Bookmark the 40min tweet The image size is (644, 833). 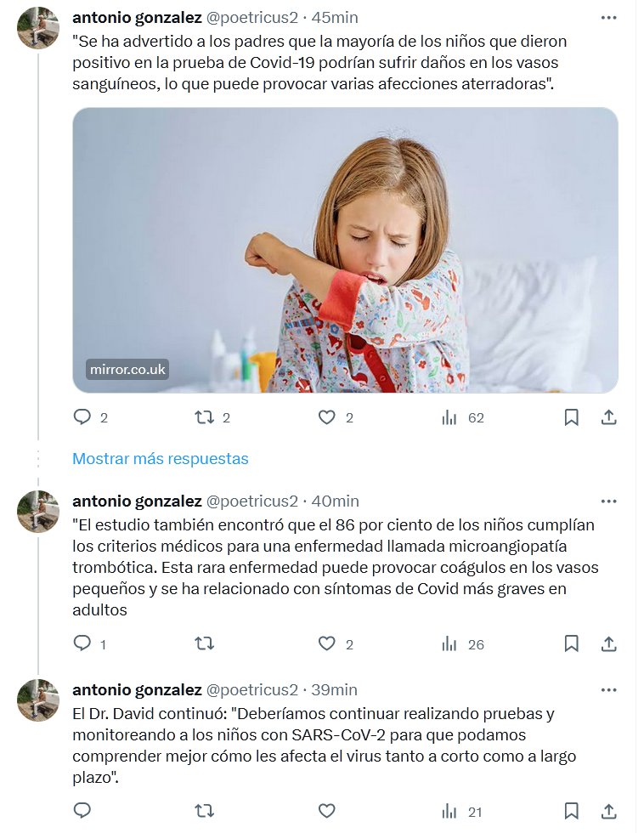click(572, 644)
